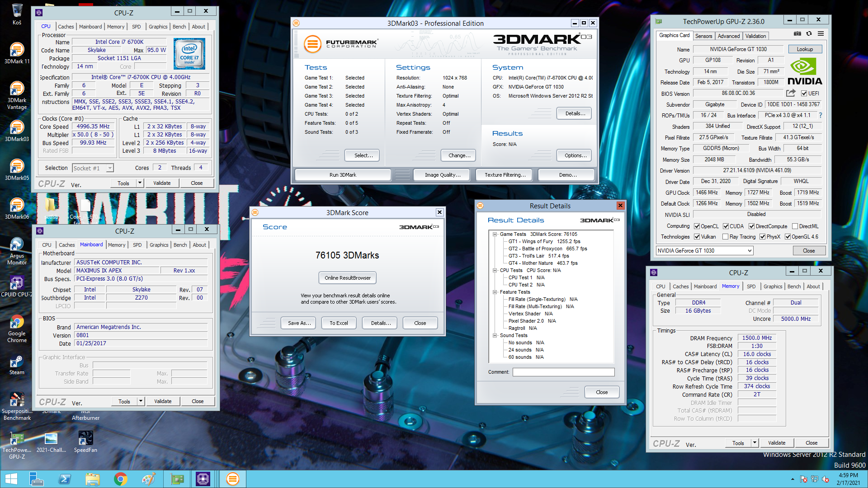Open the TechPowerUp GPU-Z desktop icon

[x=17, y=445]
